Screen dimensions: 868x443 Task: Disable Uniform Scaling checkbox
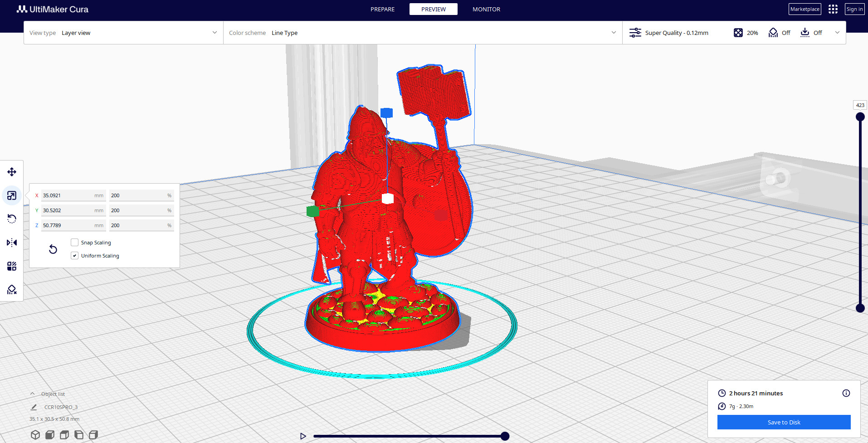tap(75, 256)
